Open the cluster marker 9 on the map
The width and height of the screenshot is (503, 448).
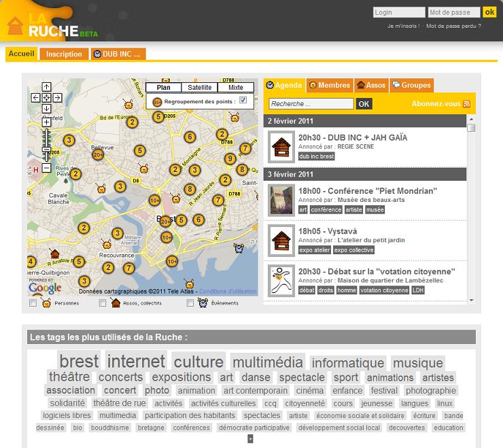point(230,158)
